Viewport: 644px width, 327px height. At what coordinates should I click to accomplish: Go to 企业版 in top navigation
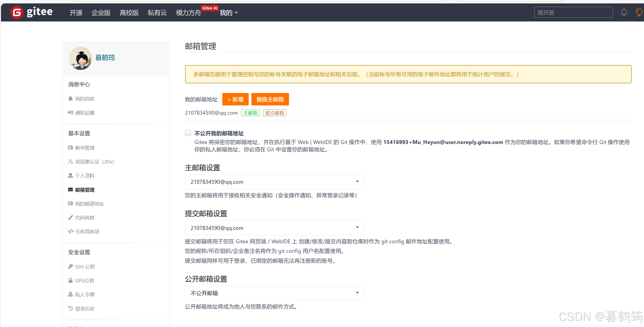[101, 13]
